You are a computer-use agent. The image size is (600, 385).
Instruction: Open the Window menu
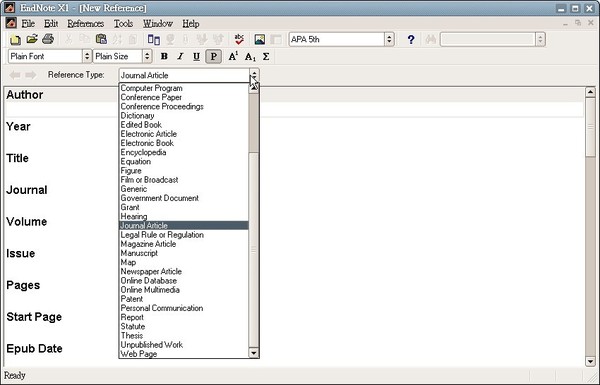point(158,24)
